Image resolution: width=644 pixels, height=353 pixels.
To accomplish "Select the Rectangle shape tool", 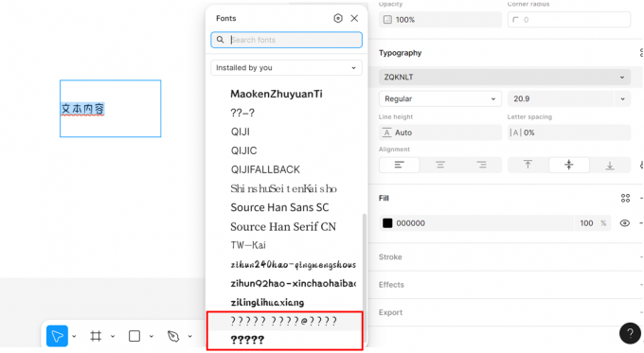I will tap(134, 336).
